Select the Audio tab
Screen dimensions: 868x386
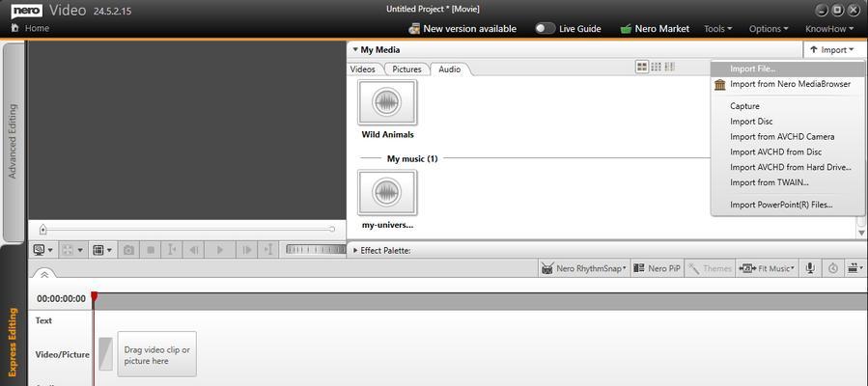(450, 69)
